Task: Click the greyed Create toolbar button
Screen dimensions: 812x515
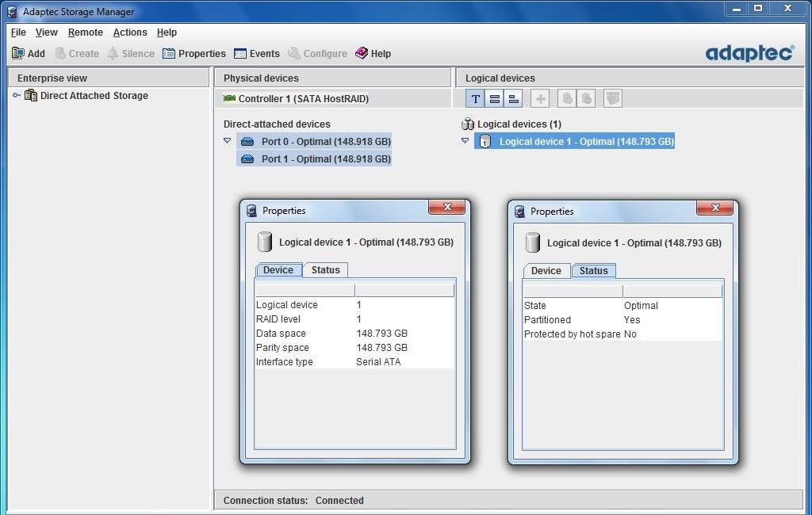Action: click(77, 53)
